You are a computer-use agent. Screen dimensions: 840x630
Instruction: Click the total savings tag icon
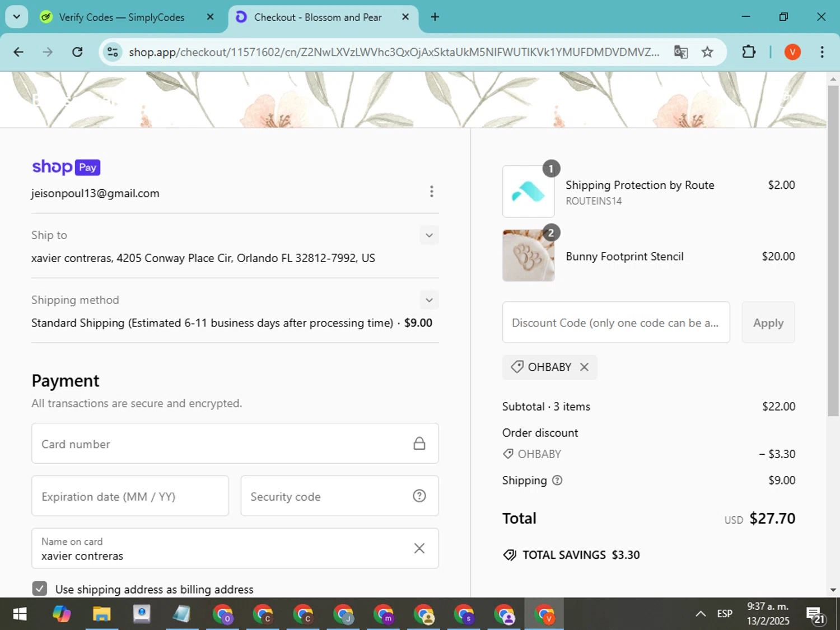(x=510, y=555)
